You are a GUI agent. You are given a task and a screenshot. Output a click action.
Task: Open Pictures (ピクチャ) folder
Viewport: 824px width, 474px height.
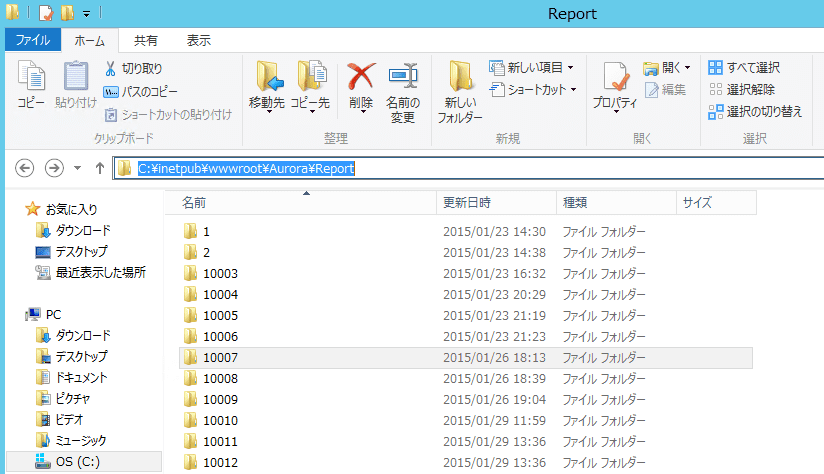63,398
